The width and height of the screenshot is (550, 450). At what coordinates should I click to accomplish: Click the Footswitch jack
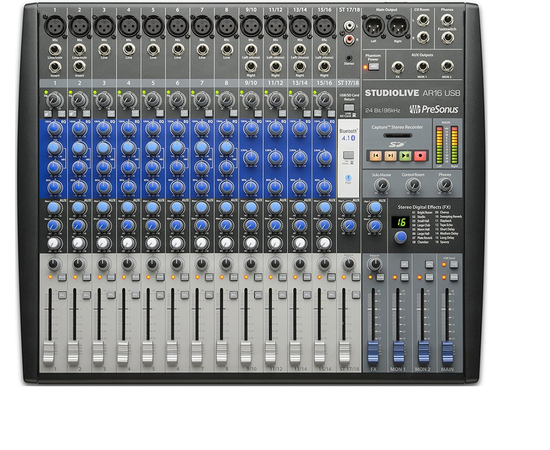[x=447, y=37]
